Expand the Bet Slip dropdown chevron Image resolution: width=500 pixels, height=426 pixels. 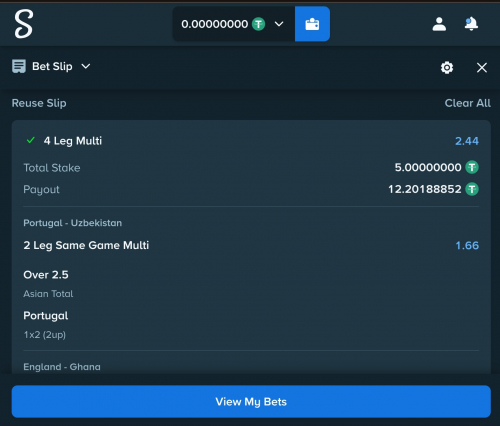point(86,66)
